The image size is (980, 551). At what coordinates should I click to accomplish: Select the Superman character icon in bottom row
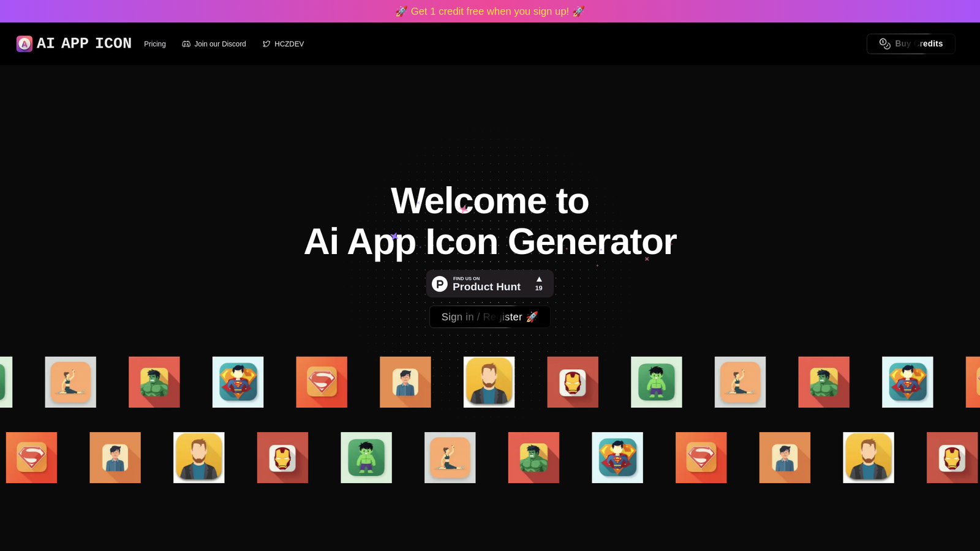coord(617,457)
